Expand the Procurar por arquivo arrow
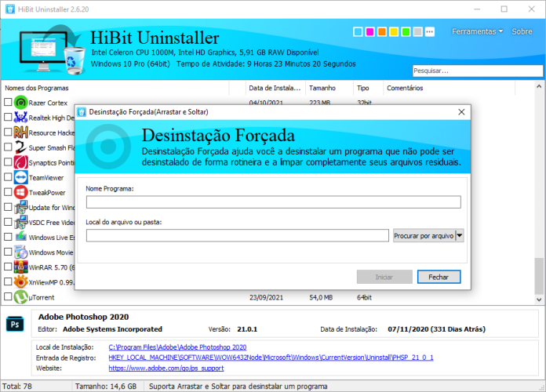This screenshot has width=546, height=392. tap(460, 236)
